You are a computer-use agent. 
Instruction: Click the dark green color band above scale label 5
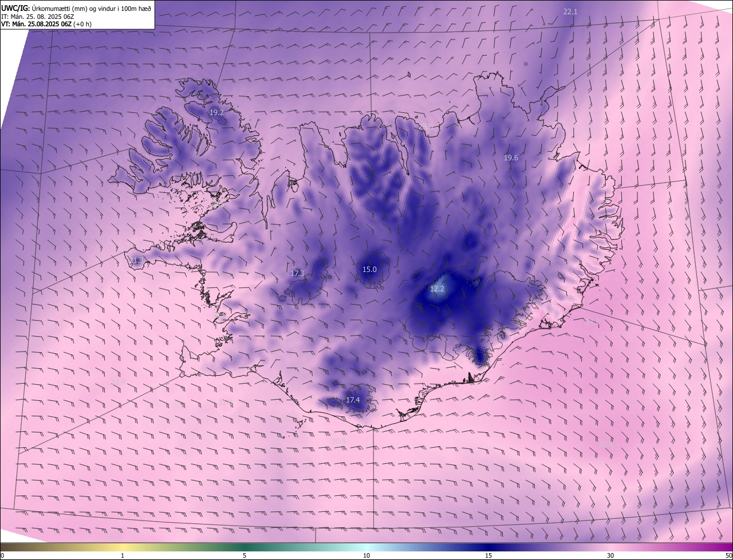[245, 547]
